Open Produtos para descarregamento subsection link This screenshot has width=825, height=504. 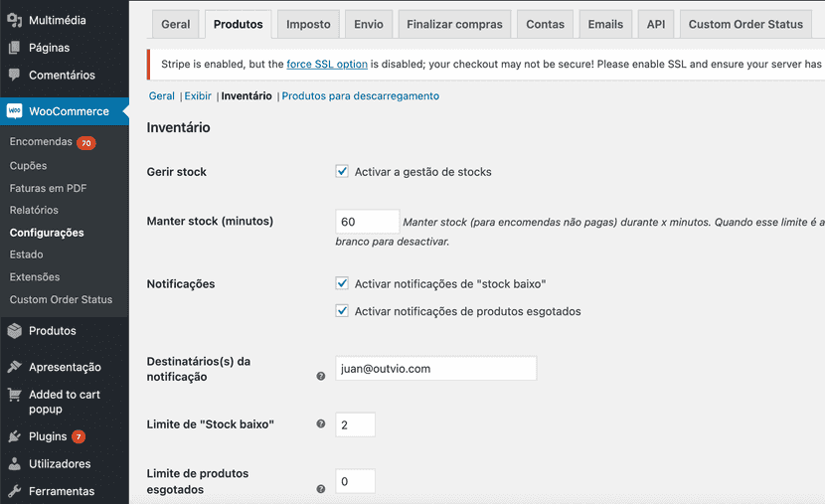(361, 96)
